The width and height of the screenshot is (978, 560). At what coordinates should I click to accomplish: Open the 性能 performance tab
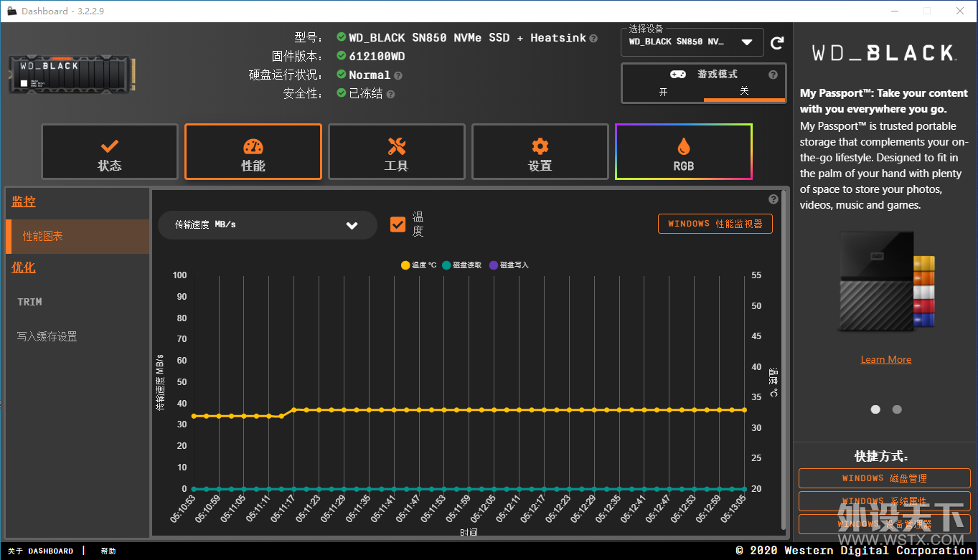pos(253,152)
